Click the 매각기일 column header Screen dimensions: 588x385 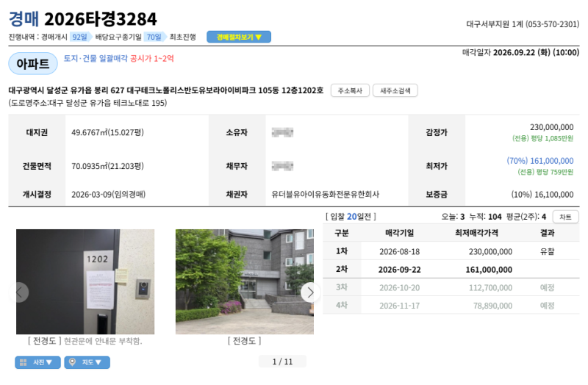(x=399, y=233)
